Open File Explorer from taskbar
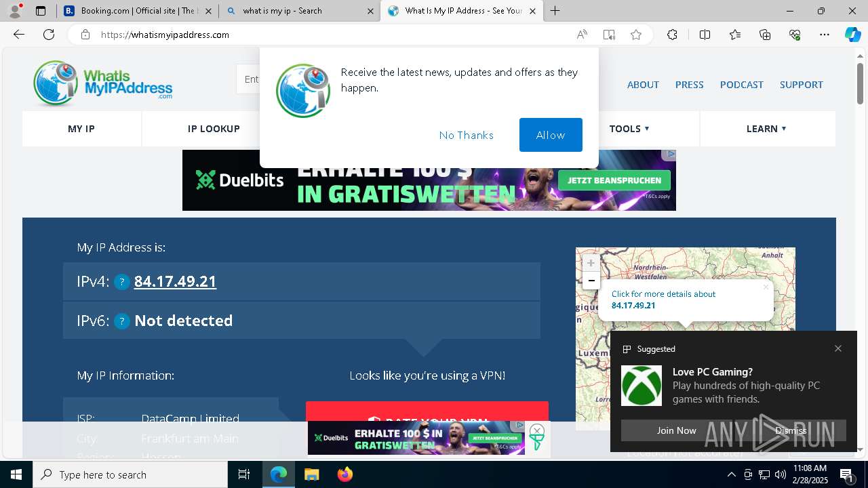 tap(311, 474)
